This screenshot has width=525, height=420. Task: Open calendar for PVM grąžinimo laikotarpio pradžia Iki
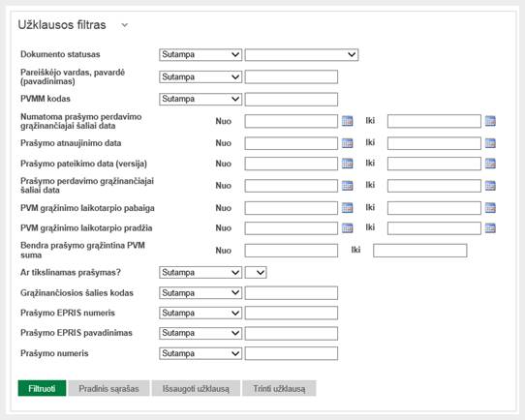[x=490, y=228]
